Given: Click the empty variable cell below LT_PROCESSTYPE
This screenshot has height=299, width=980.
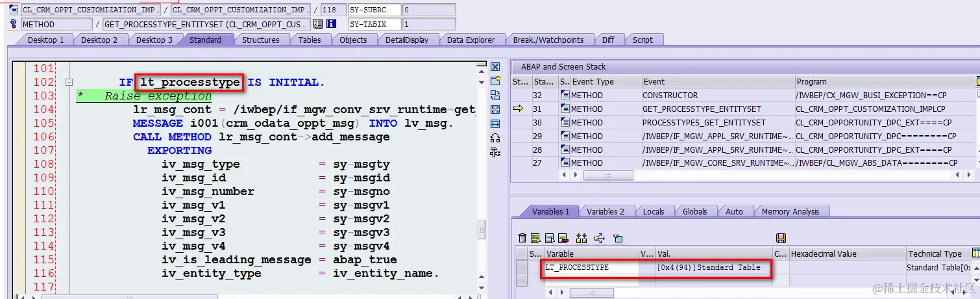Looking at the screenshot, I should pyautogui.click(x=592, y=280).
